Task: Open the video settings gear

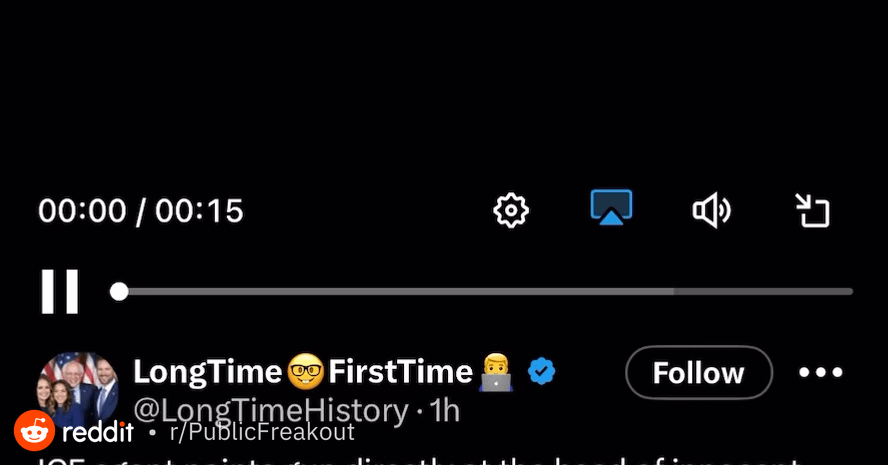Action: click(x=511, y=211)
